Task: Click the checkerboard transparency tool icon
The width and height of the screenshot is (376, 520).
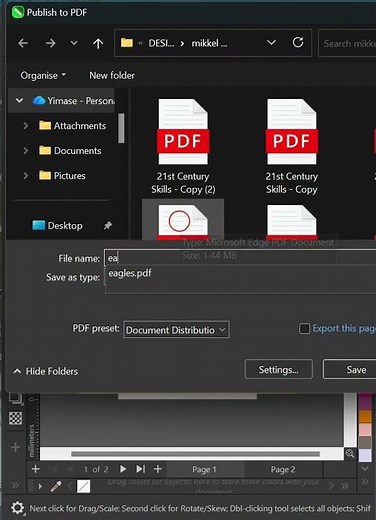Action: tap(16, 418)
